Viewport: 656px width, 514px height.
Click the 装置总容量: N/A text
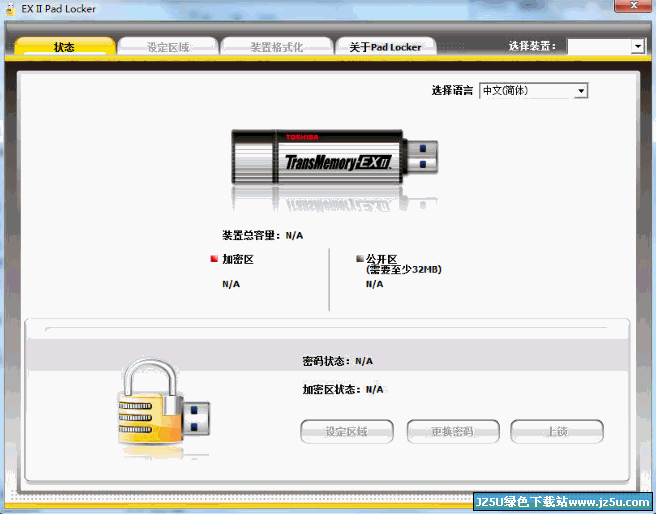262,235
